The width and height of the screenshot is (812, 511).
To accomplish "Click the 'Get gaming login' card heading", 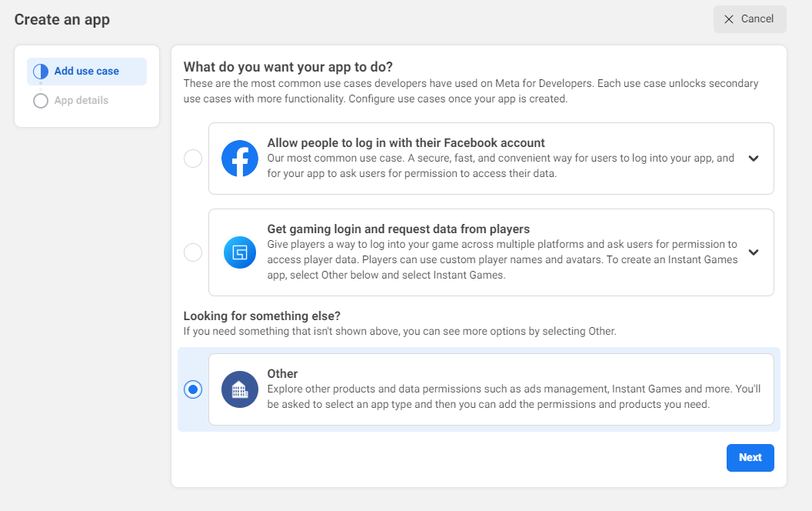I will point(398,229).
